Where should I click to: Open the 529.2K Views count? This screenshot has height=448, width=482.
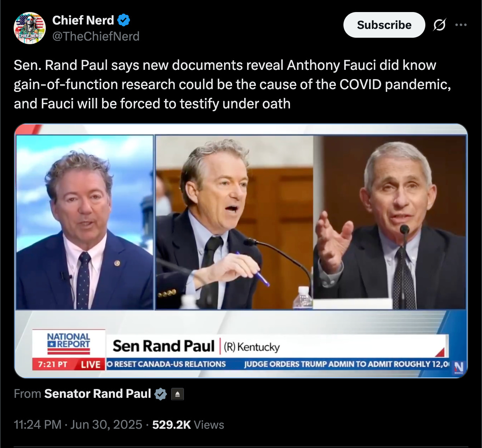click(188, 425)
